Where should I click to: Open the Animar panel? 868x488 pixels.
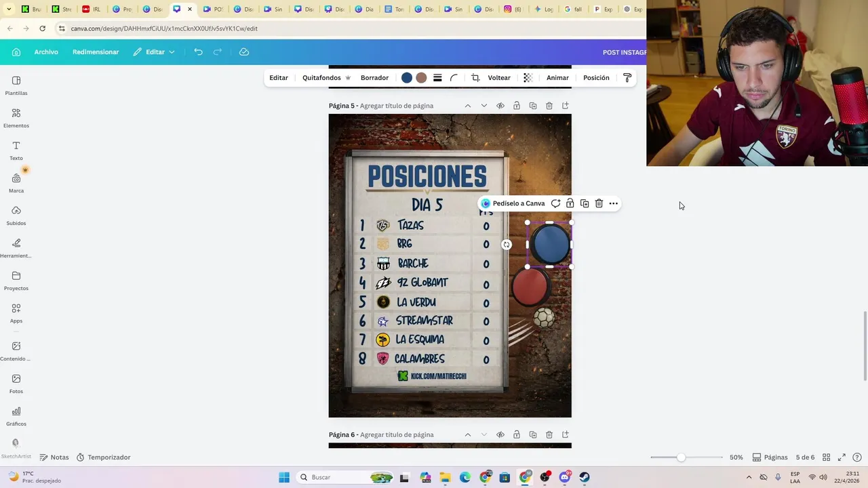tap(557, 78)
